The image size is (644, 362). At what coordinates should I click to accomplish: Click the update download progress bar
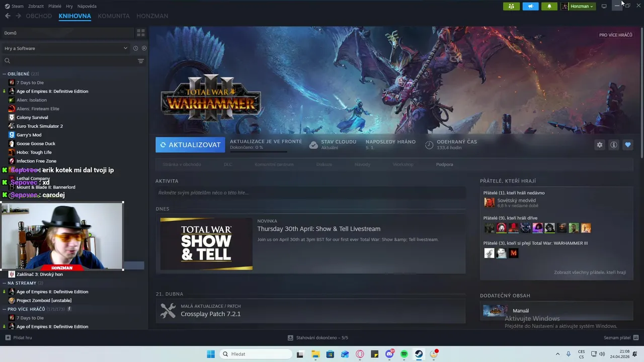pyautogui.click(x=259, y=151)
